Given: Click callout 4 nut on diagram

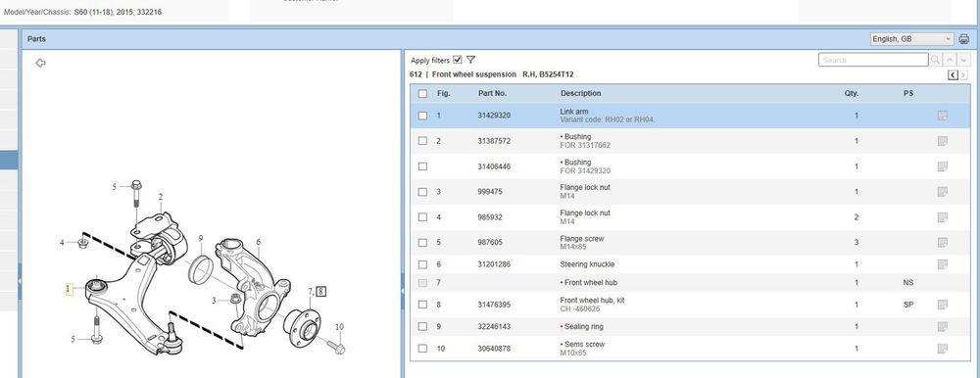Looking at the screenshot, I should pyautogui.click(x=62, y=243).
